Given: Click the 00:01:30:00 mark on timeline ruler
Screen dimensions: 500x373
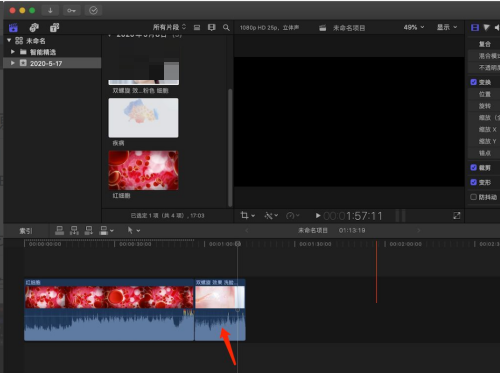Looking at the screenshot, I should click(315, 244).
